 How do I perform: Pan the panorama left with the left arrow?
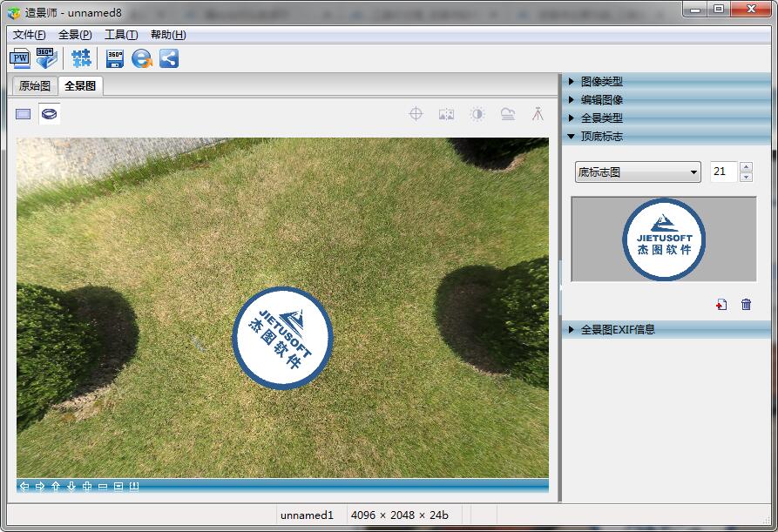click(24, 487)
